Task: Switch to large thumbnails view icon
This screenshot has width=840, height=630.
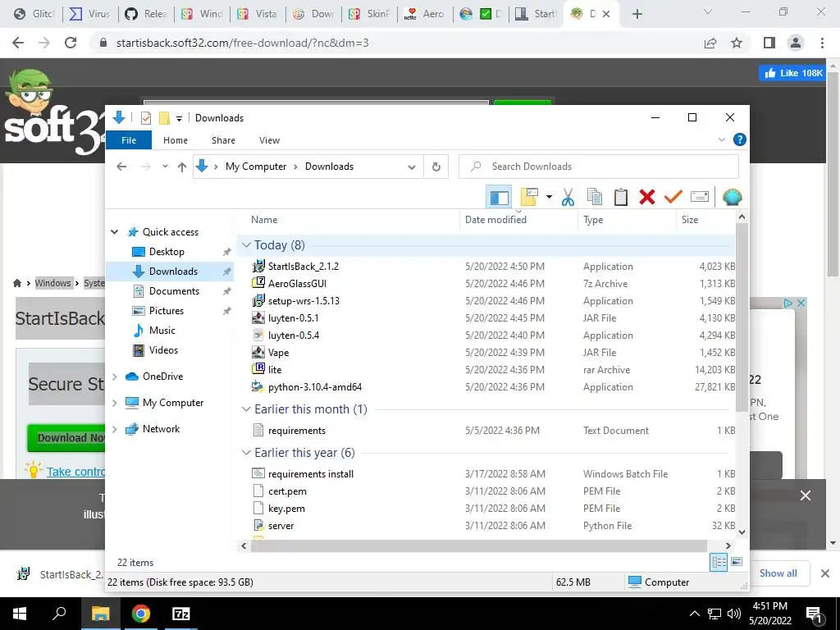Action: click(x=737, y=563)
